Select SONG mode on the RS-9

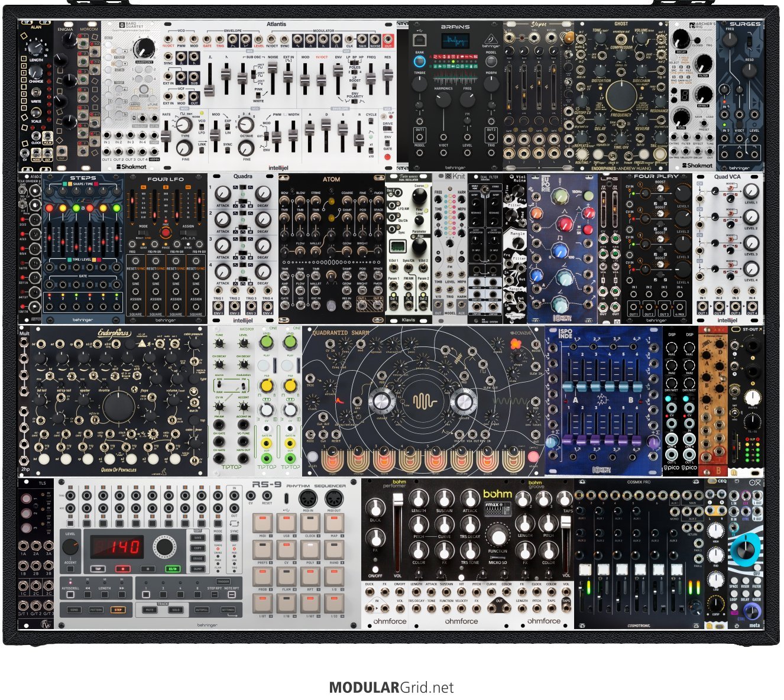74,610
